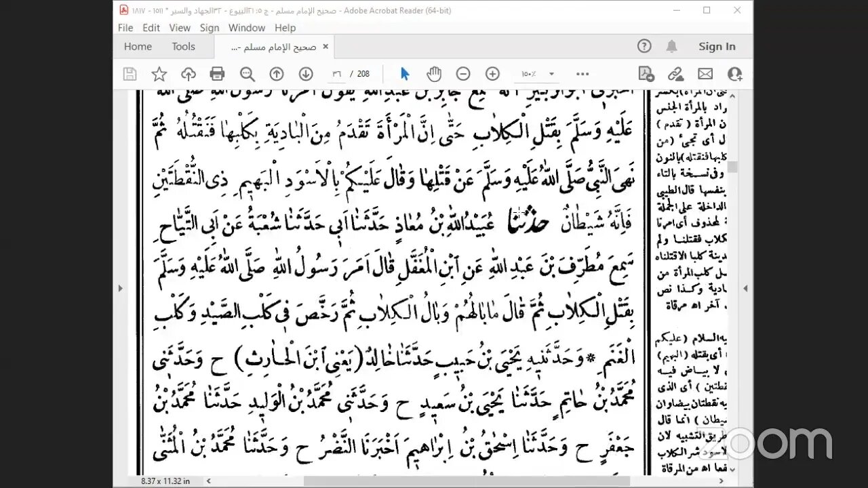This screenshot has width=868, height=488.
Task: Click the create PDF icon
Action: [646, 74]
